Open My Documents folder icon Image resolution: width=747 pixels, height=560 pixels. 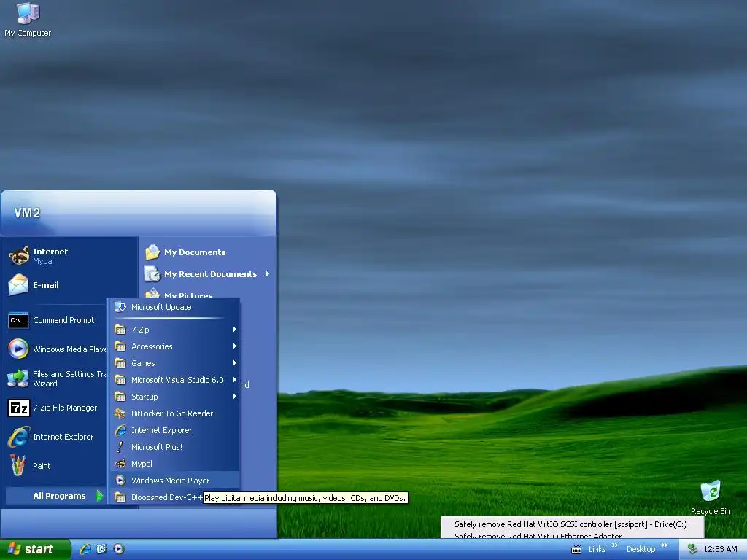click(x=152, y=252)
